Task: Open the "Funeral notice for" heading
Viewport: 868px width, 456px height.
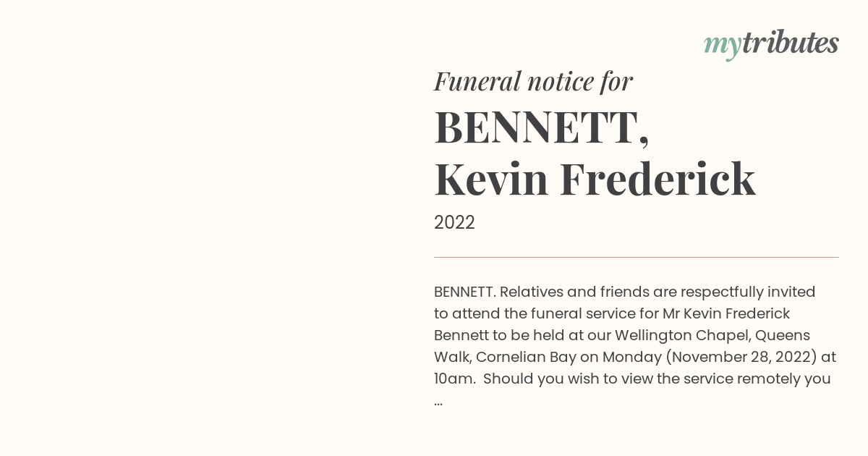Action: (x=533, y=81)
